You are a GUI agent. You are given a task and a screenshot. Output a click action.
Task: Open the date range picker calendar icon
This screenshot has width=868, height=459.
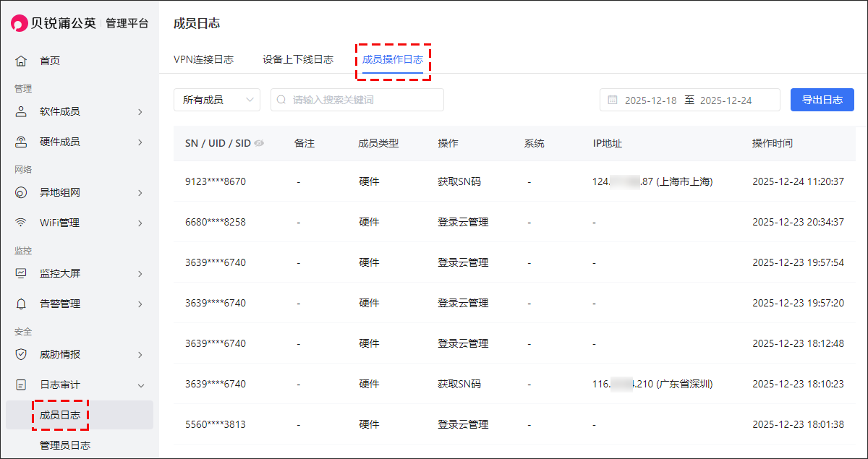(x=612, y=100)
